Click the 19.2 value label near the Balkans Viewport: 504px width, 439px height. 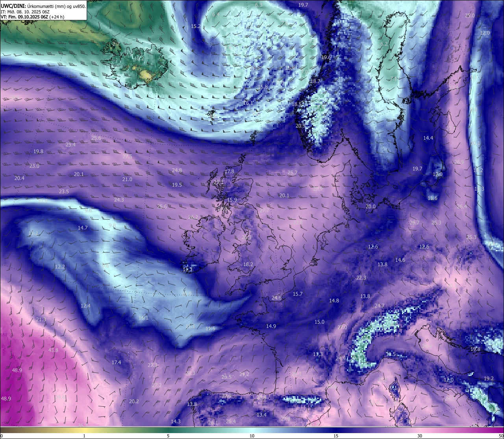(x=489, y=378)
